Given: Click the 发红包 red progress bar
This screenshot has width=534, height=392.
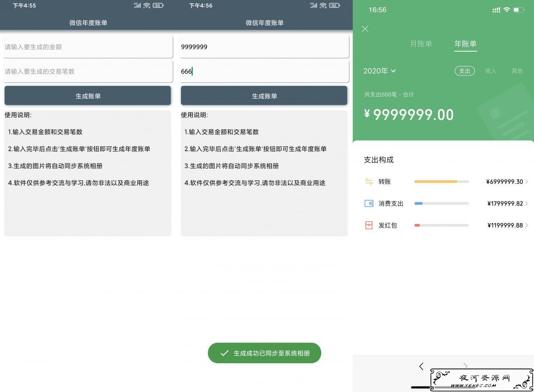Looking at the screenshot, I should pos(441,225).
